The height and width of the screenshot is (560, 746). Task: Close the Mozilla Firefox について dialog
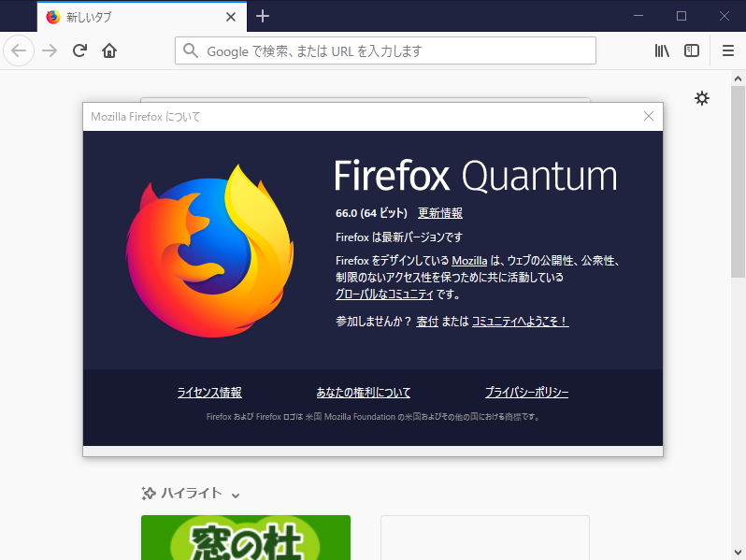click(649, 116)
